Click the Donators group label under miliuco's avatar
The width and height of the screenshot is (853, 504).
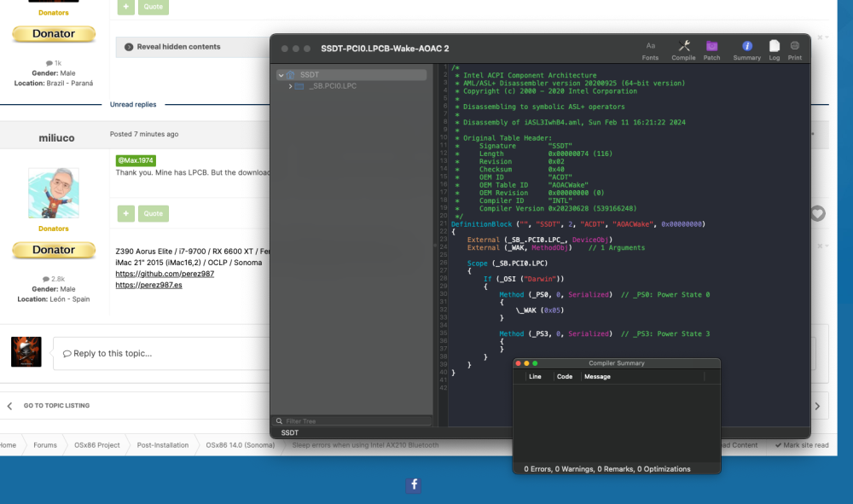[53, 229]
